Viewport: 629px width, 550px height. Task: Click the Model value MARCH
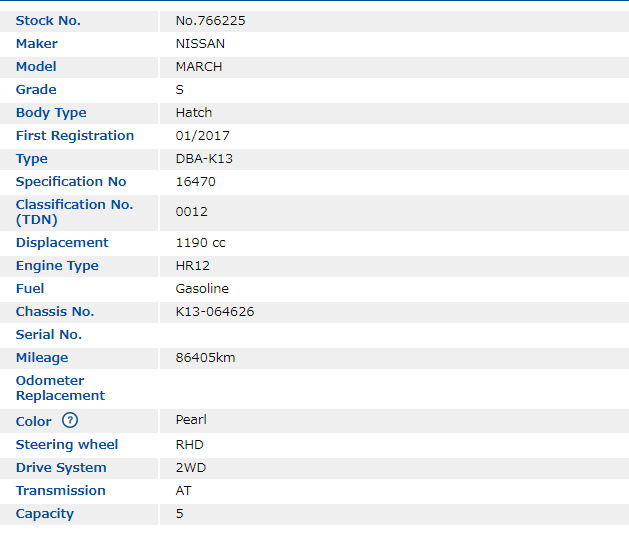199,67
